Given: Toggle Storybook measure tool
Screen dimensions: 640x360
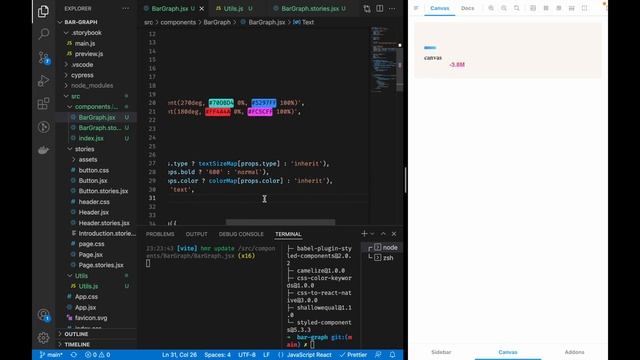Looking at the screenshot, I should [x=572, y=8].
